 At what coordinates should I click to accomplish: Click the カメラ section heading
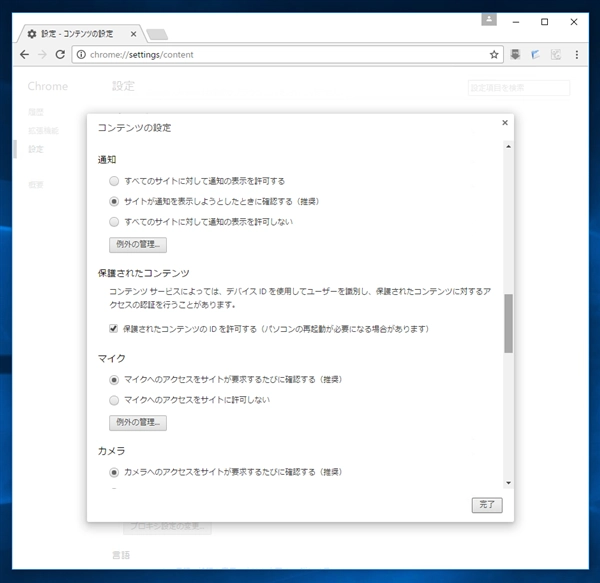pos(111,451)
